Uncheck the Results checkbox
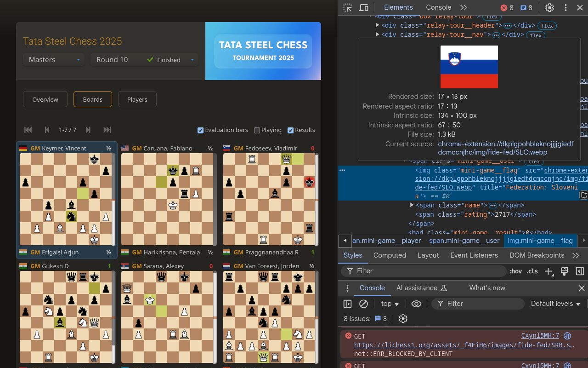 (290, 130)
